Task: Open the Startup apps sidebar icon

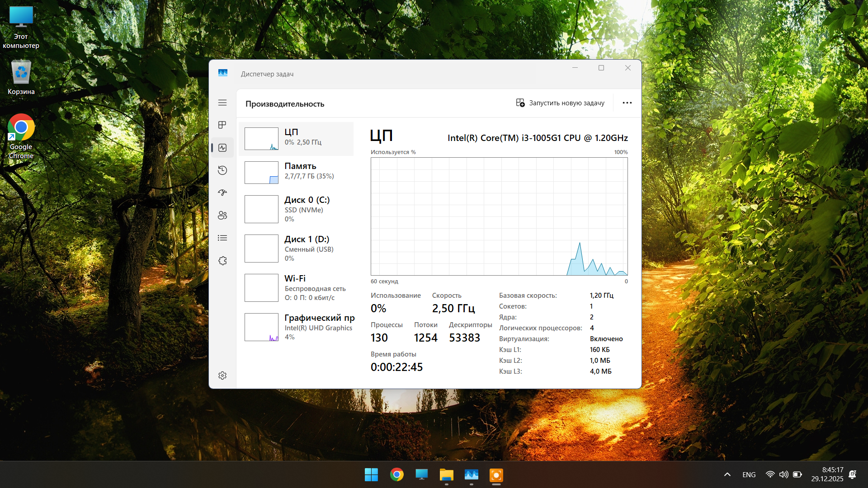Action: (222, 192)
